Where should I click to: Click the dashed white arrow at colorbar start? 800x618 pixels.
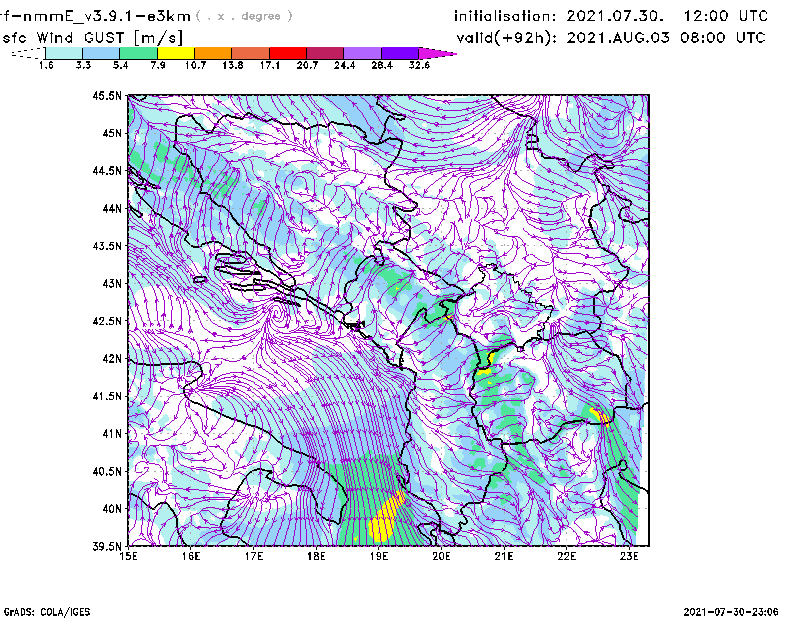pyautogui.click(x=28, y=53)
